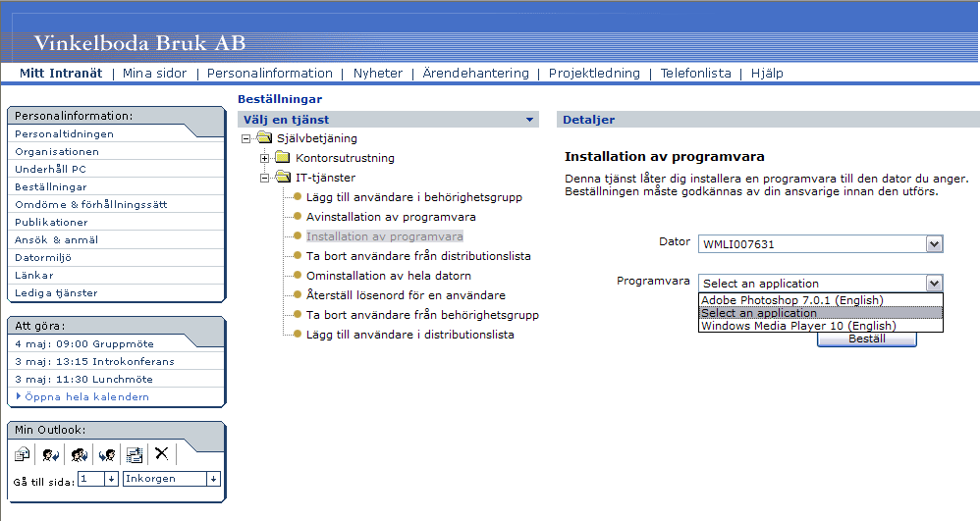This screenshot has width=980, height=521.
Task: Open the 3 maj 13:15 Introkonferans entry
Action: pos(94,361)
